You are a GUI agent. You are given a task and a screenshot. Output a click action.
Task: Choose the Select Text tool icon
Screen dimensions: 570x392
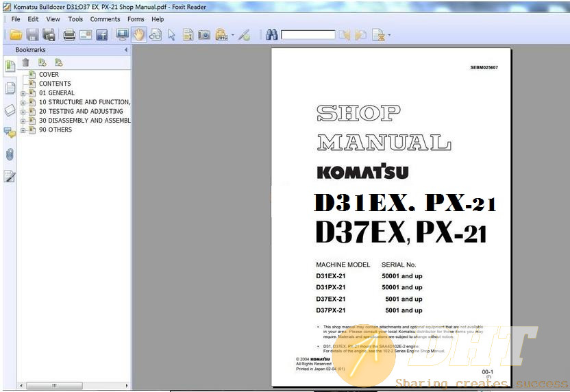[188, 35]
